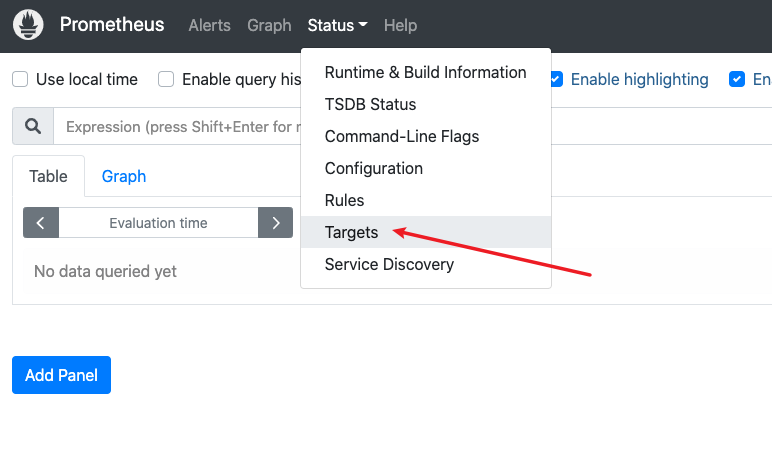Click the Add Panel button

click(62, 375)
